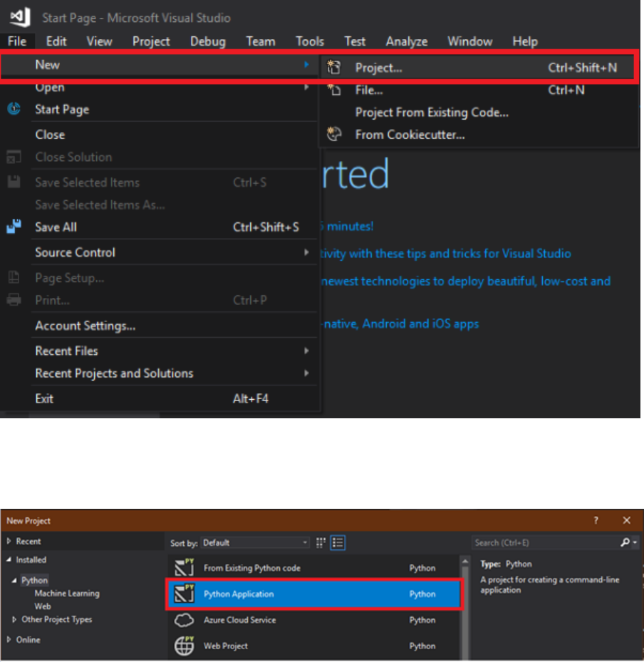This screenshot has width=644, height=662.
Task: Switch to small icons grid view
Action: pos(321,542)
